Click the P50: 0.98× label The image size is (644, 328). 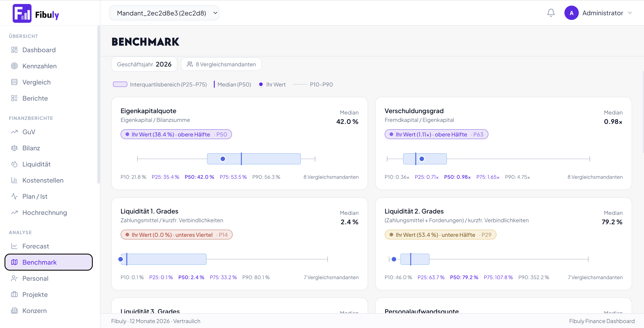tap(457, 177)
